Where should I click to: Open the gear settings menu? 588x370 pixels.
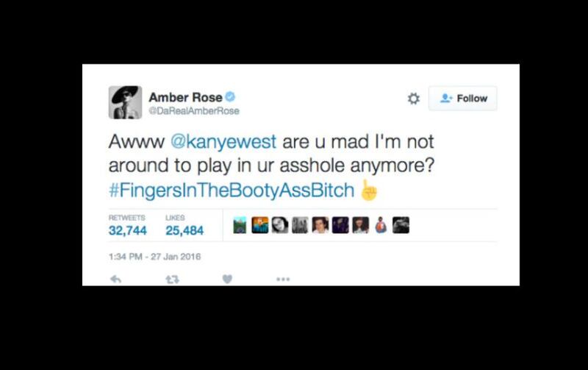414,99
